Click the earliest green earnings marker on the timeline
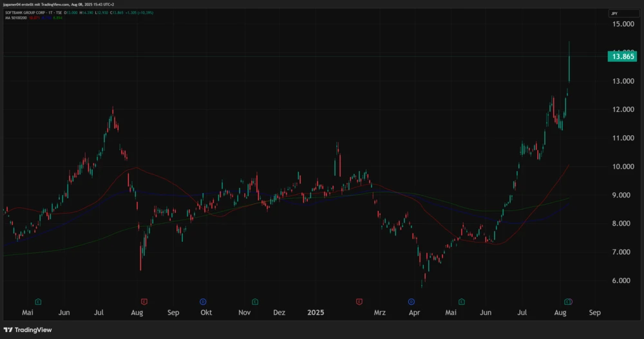The height and width of the screenshot is (339, 644). click(38, 302)
